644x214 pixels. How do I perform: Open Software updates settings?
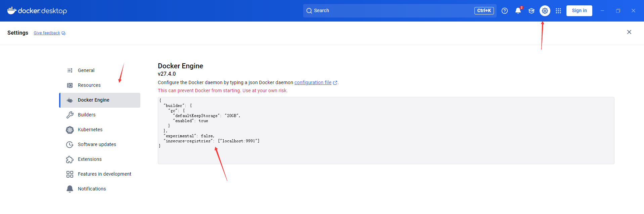[x=100, y=144]
